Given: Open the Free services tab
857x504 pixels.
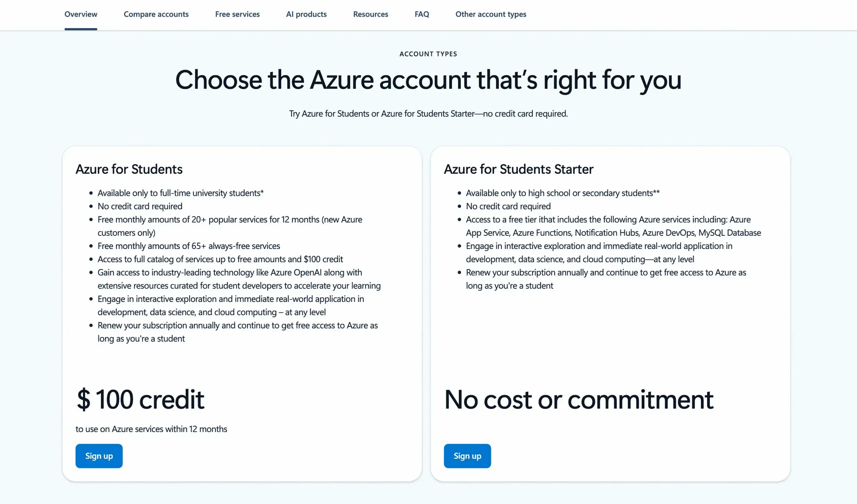Looking at the screenshot, I should point(237,14).
